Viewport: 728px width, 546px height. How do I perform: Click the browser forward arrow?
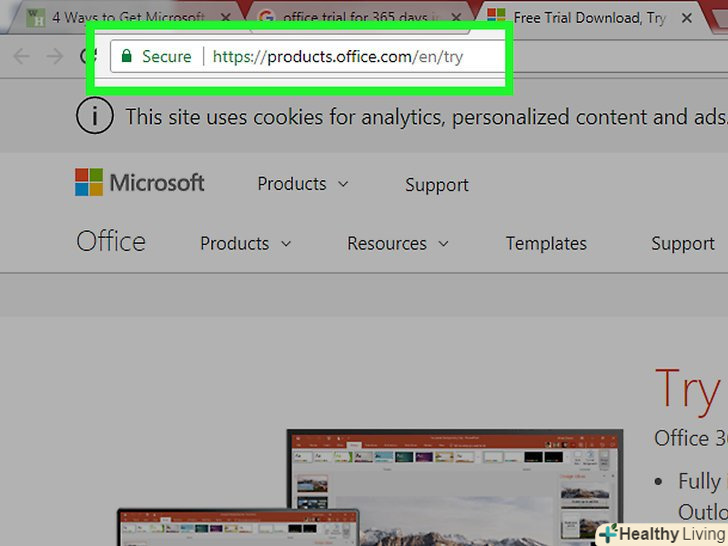point(55,57)
